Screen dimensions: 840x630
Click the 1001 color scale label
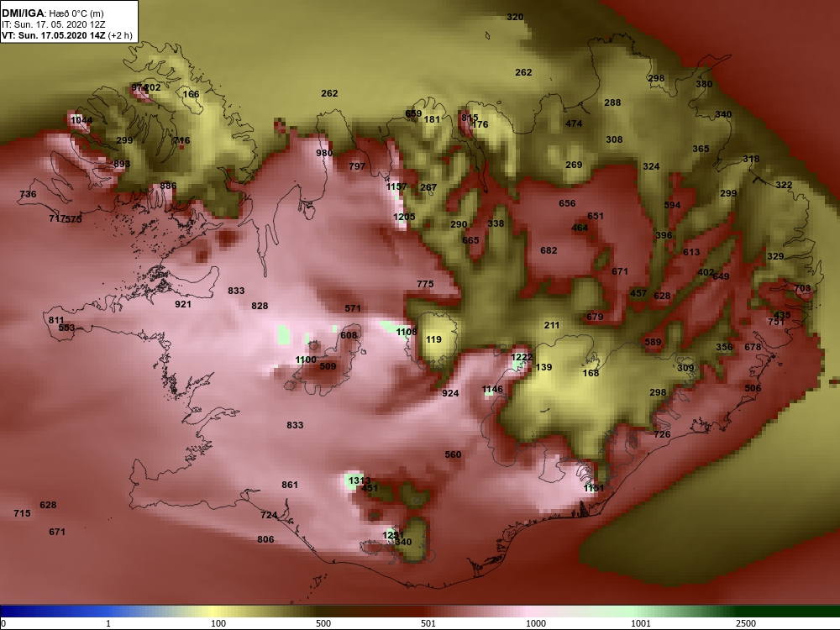pyautogui.click(x=641, y=623)
